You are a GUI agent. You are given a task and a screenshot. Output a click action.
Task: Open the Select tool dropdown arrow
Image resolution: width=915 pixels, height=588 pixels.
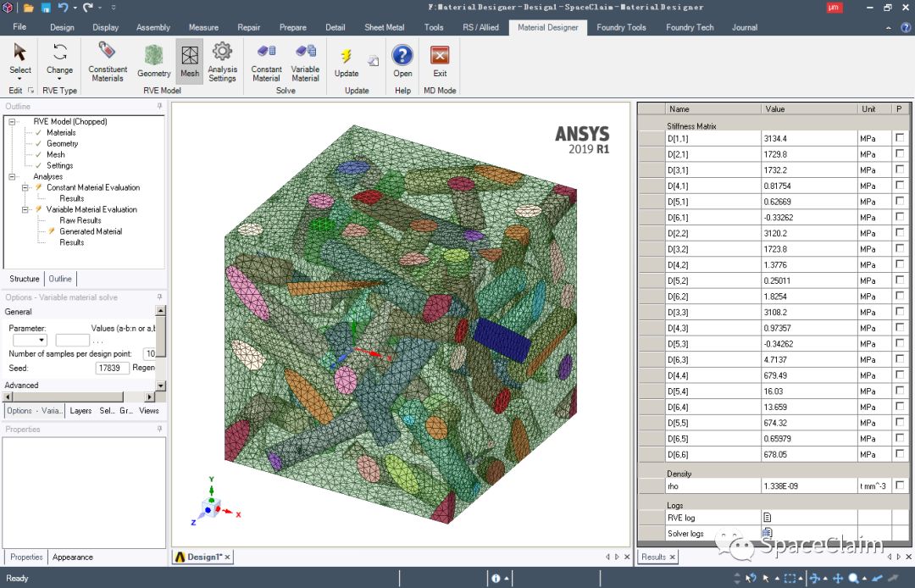[x=19, y=79]
